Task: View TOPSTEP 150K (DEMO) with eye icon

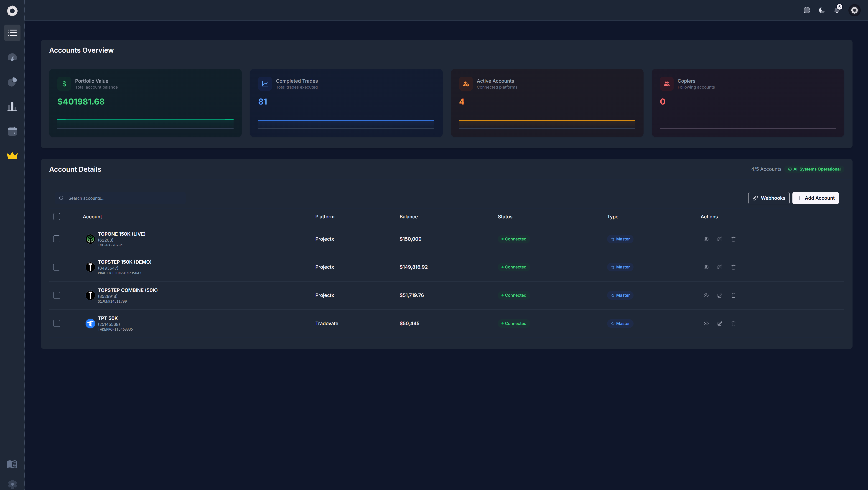Action: [x=706, y=267]
